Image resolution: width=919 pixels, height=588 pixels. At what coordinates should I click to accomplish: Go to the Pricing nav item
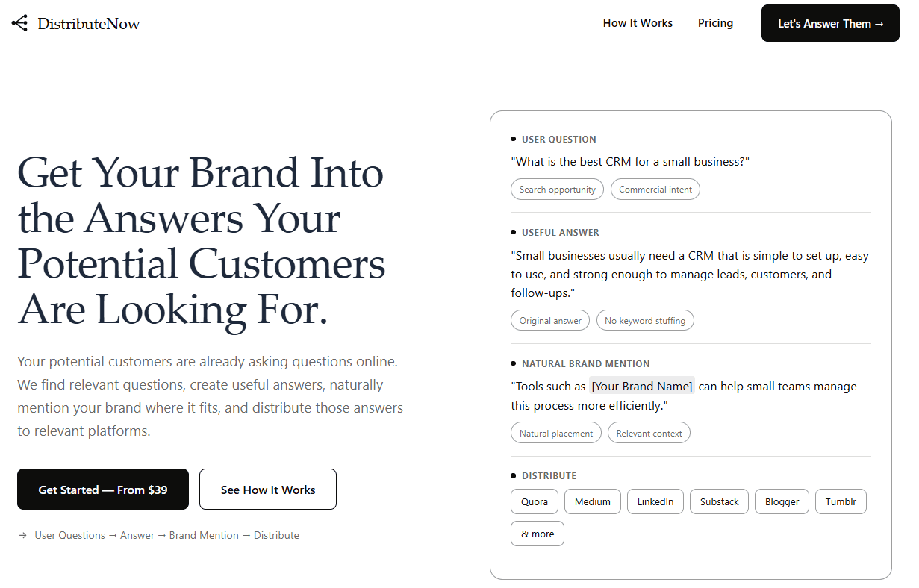point(715,23)
